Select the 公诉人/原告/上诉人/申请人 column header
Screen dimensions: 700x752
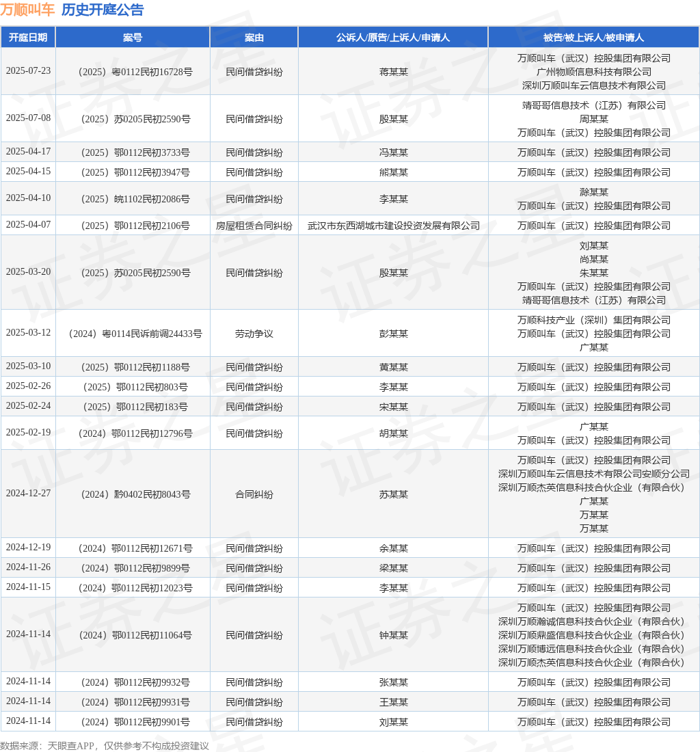pyautogui.click(x=393, y=38)
